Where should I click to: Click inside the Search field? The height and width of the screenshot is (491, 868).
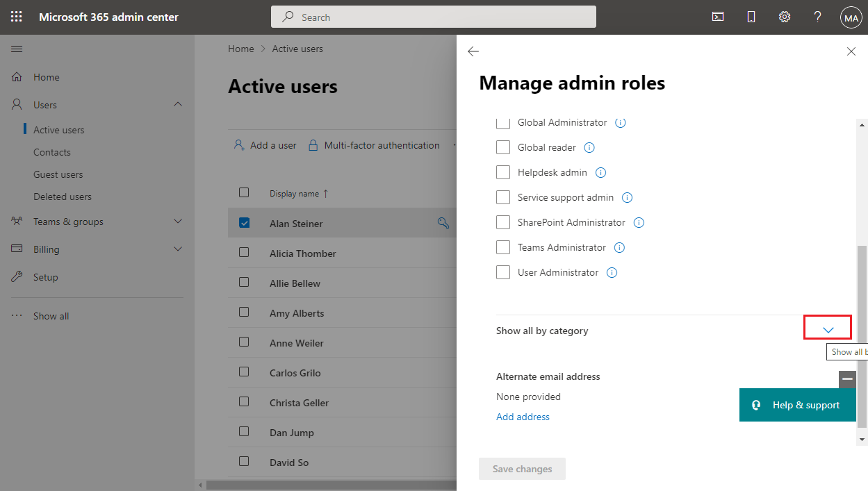pyautogui.click(x=433, y=17)
